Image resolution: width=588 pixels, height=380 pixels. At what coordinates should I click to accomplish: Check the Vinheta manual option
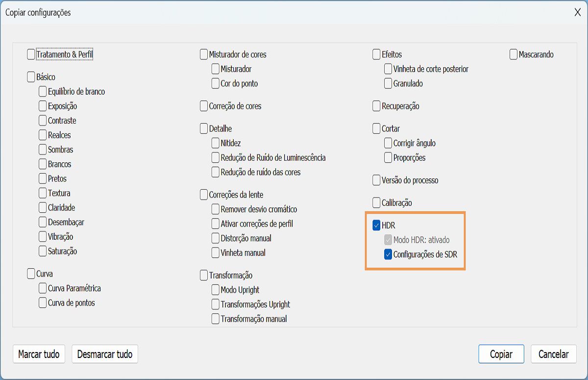(215, 253)
